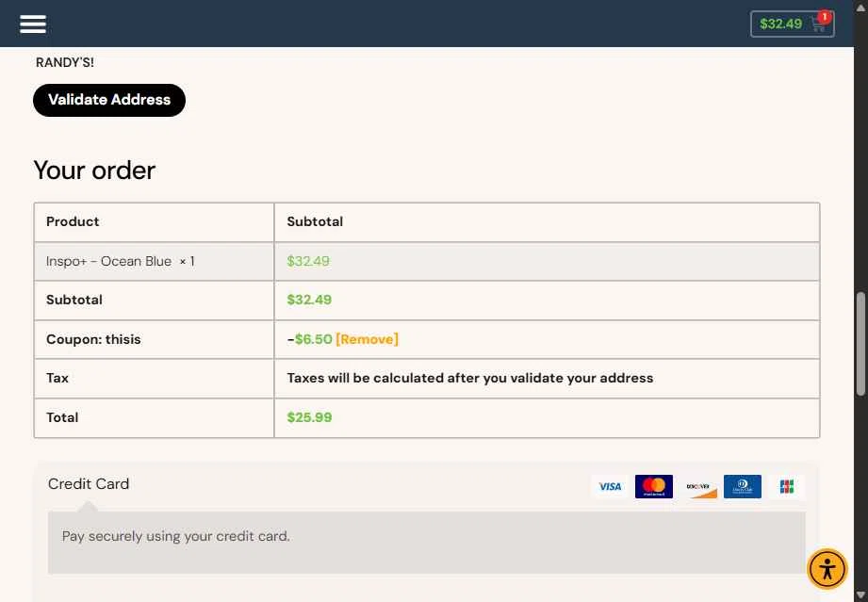Click the Your order heading
This screenshot has width=868, height=602.
pos(94,171)
